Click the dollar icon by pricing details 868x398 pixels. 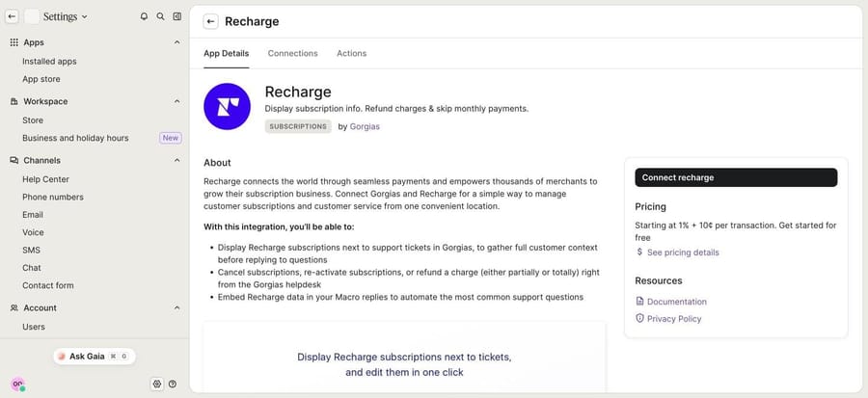[640, 252]
